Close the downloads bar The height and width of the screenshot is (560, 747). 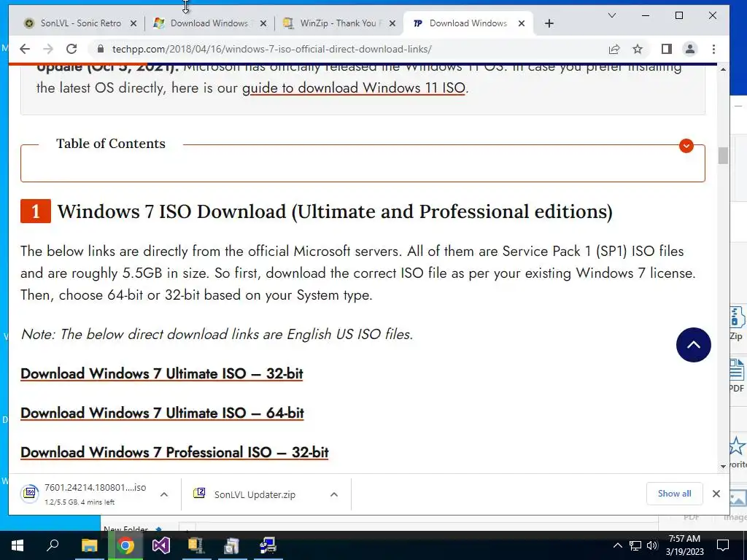click(716, 494)
